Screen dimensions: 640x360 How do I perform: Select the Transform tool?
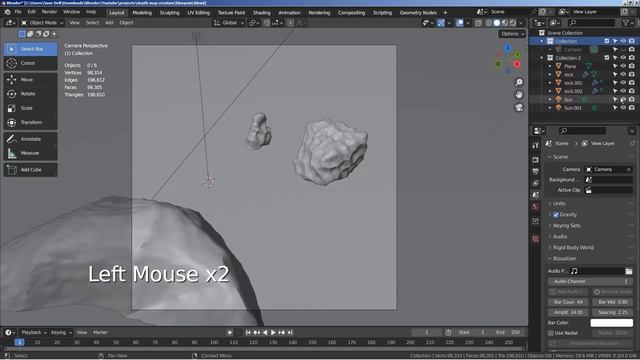[x=31, y=122]
